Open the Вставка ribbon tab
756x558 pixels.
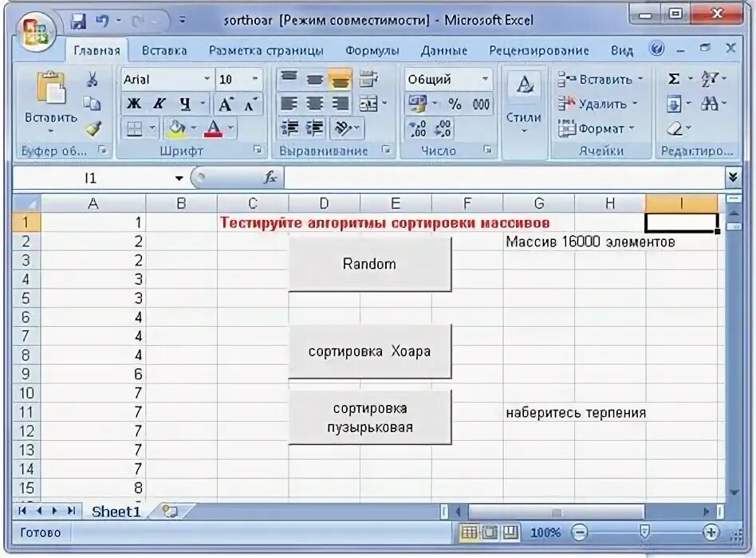164,50
